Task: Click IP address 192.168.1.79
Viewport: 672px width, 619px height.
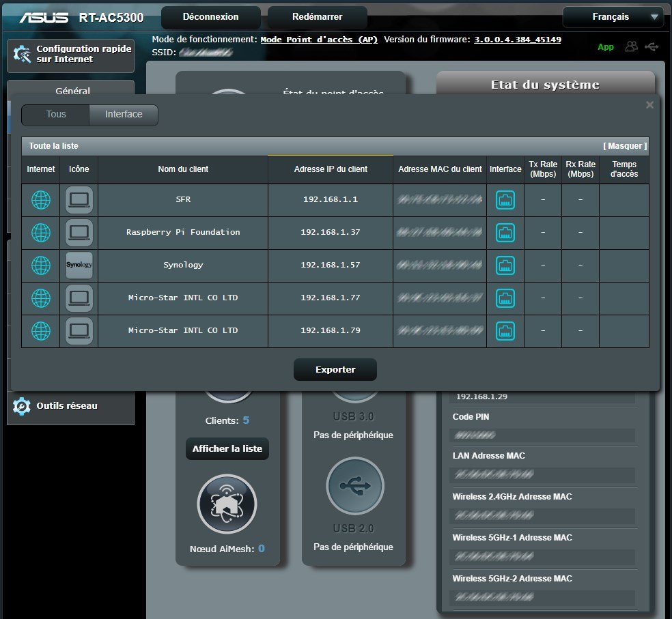Action: (x=331, y=330)
